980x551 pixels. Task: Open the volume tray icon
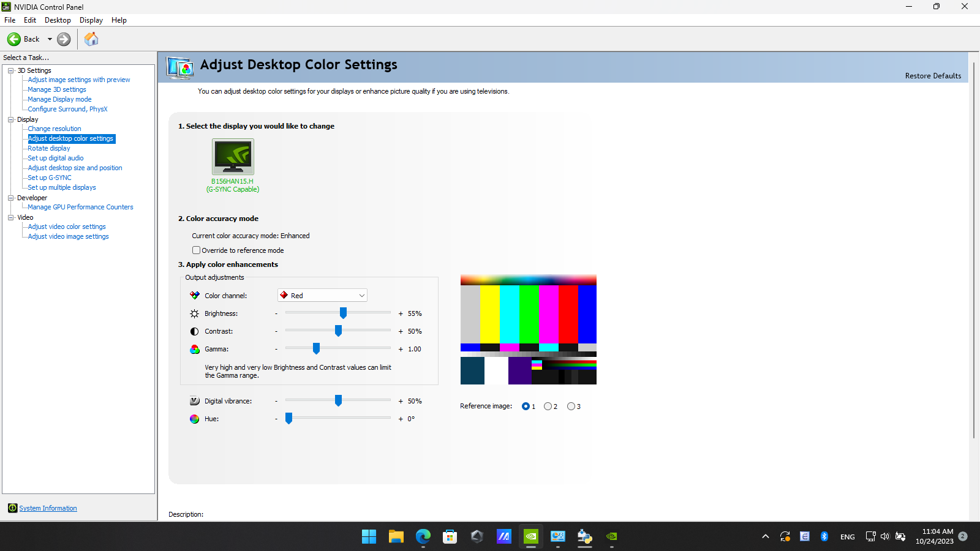click(885, 536)
